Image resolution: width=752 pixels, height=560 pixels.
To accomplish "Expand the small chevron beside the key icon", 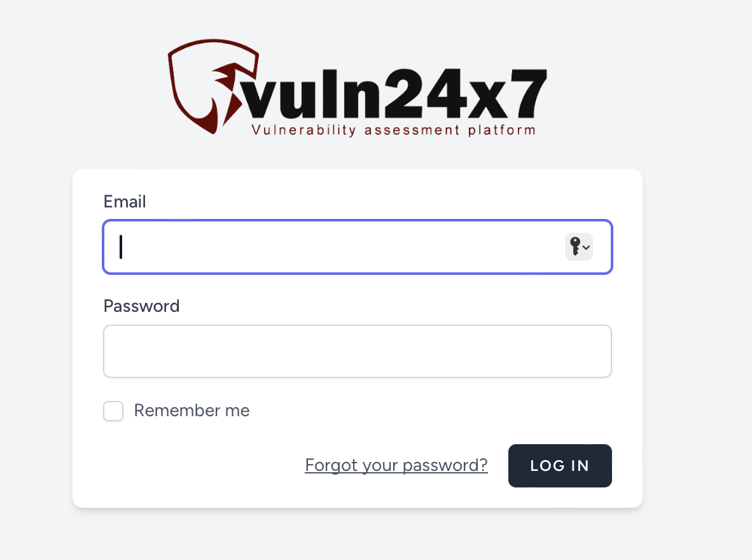I will [586, 248].
